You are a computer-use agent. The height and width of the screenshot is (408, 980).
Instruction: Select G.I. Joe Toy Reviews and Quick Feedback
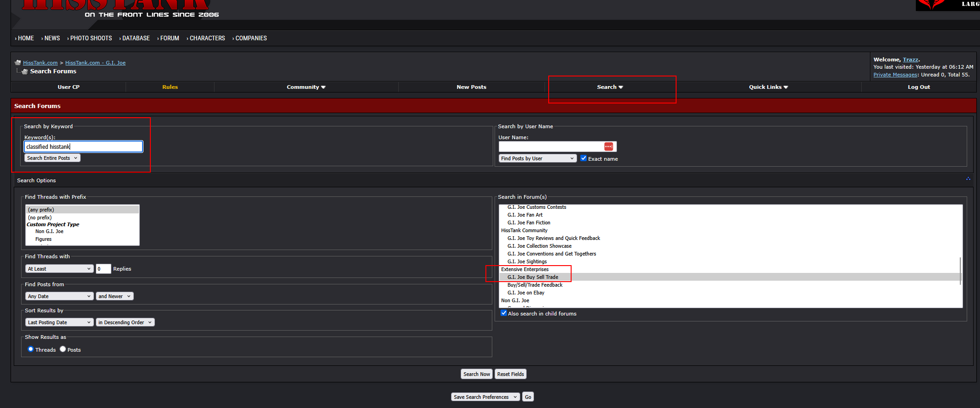tap(554, 238)
